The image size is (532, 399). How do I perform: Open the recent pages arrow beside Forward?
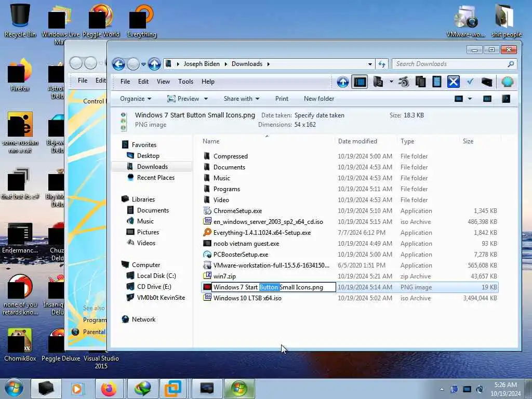[x=143, y=64]
